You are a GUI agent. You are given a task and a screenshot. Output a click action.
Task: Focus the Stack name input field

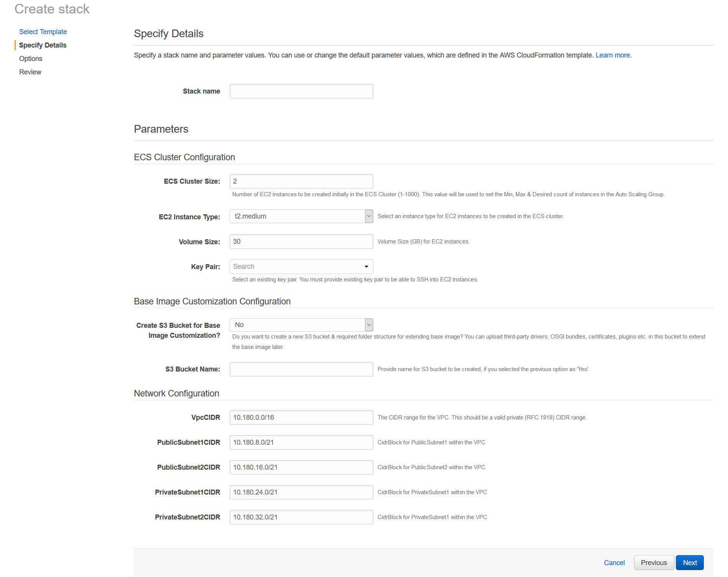click(x=301, y=91)
